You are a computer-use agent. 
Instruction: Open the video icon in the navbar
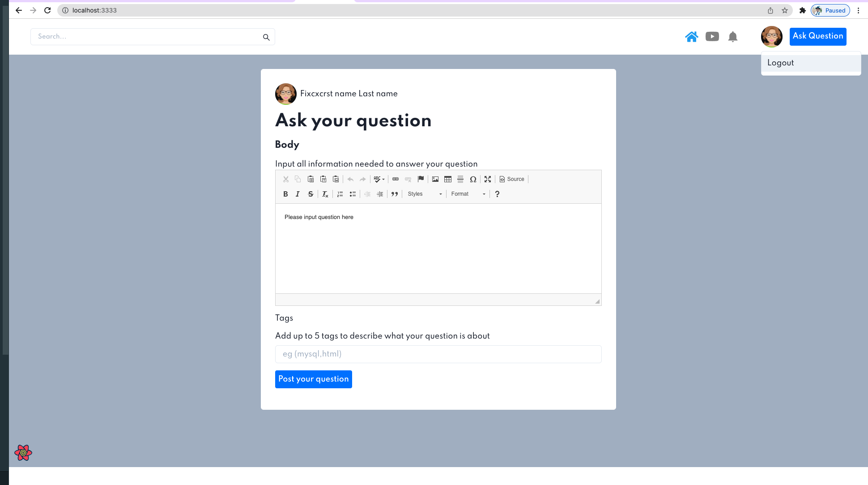tap(712, 37)
